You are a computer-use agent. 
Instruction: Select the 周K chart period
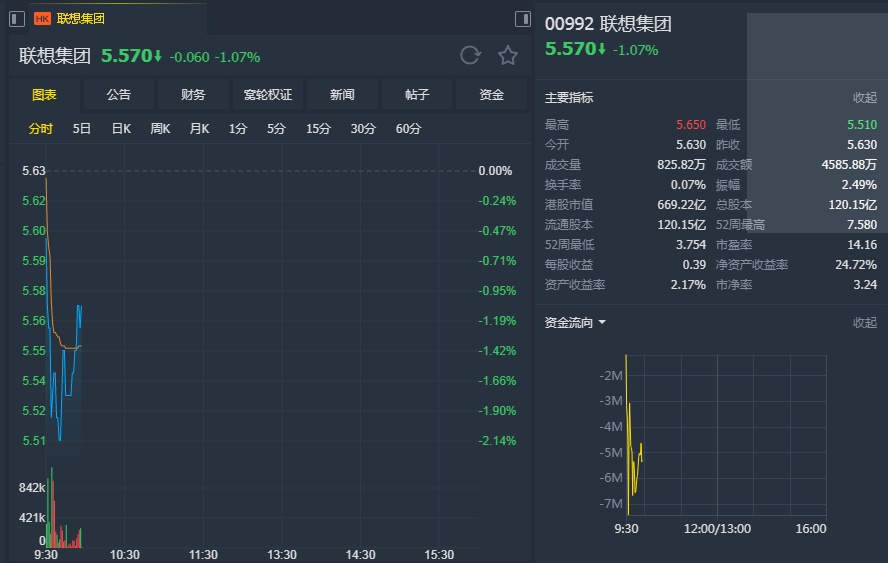click(x=160, y=128)
